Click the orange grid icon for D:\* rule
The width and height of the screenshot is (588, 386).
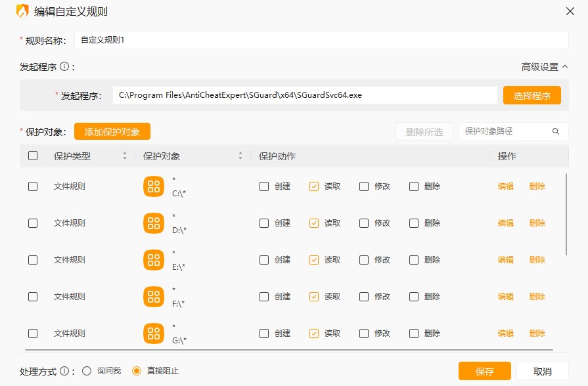pyautogui.click(x=154, y=223)
